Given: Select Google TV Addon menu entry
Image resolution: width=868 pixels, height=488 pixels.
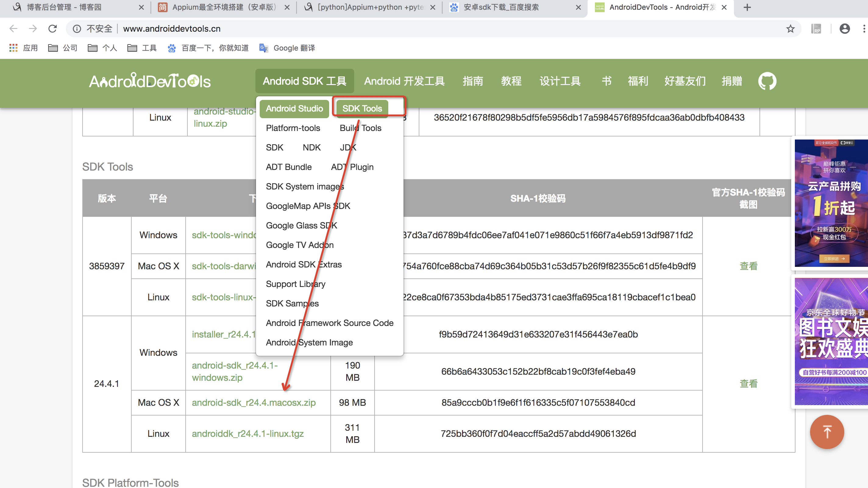Looking at the screenshot, I should click(300, 245).
